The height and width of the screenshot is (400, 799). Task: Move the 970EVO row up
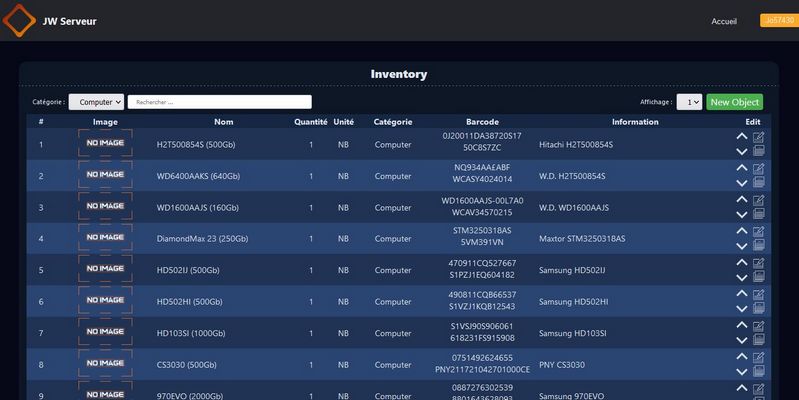(741, 388)
